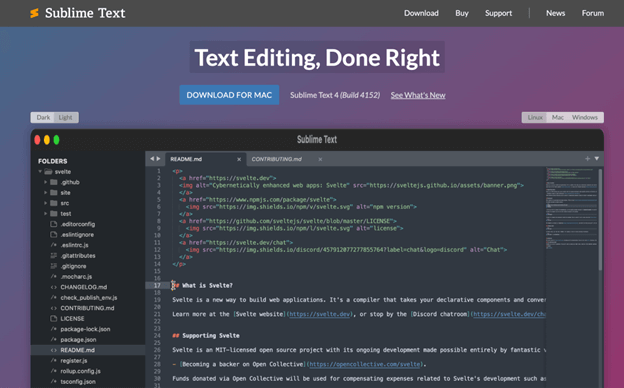
Task: Click the Sublime Text orange logo icon
Action: pyautogui.click(x=35, y=13)
